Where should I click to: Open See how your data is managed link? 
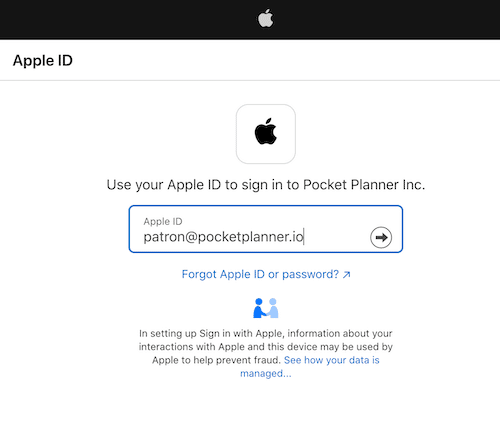coord(309,367)
